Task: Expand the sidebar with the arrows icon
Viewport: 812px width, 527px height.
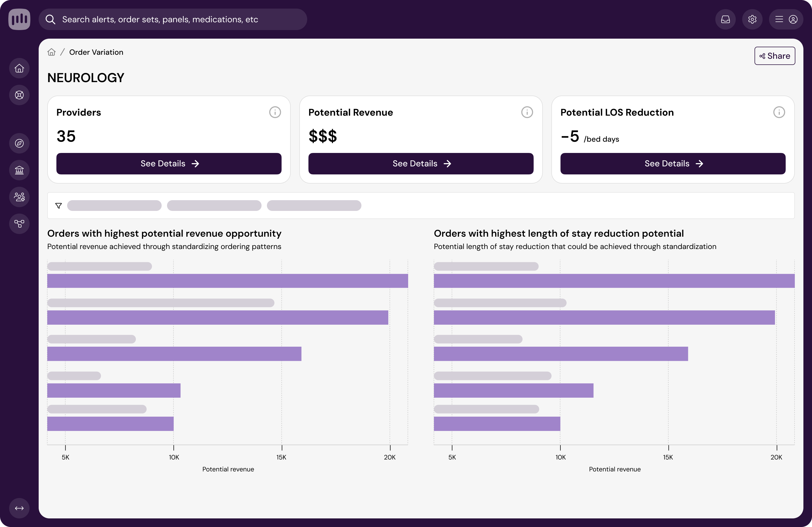Action: tap(19, 508)
